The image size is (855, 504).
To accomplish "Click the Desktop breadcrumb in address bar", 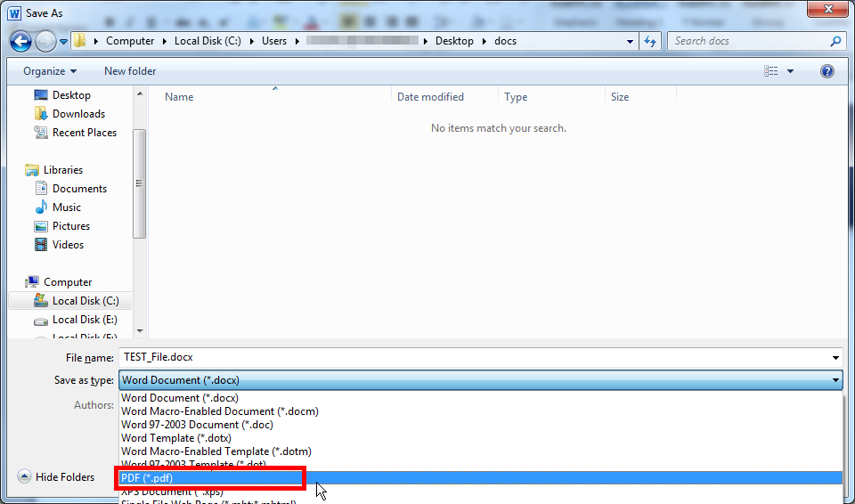I will pos(454,41).
